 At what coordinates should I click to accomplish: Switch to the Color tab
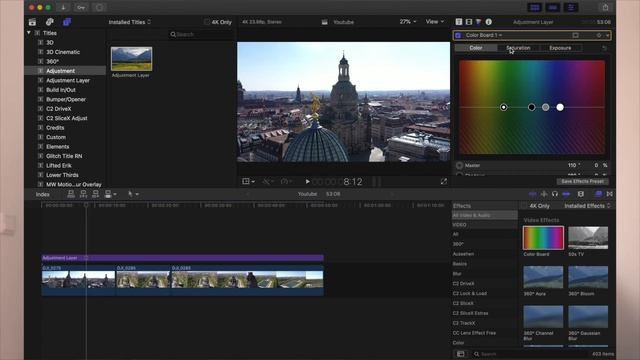click(476, 48)
